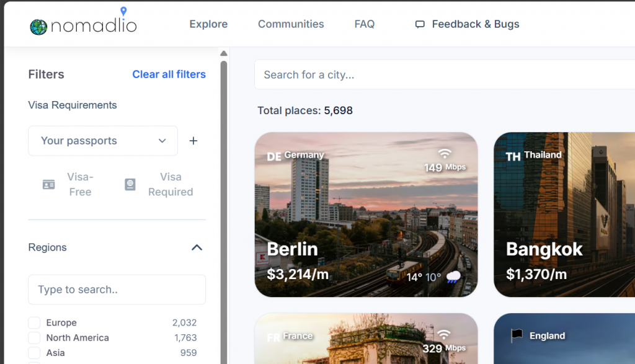Viewport: 635px width, 364px height.
Task: Click the Berlin cost $3,214/m text
Action: coord(298,275)
